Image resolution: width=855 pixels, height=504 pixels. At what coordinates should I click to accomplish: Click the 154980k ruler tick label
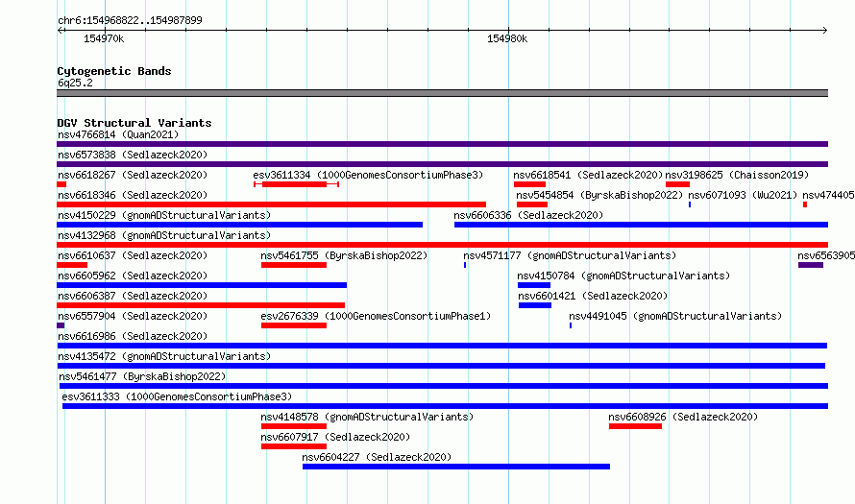click(x=507, y=38)
